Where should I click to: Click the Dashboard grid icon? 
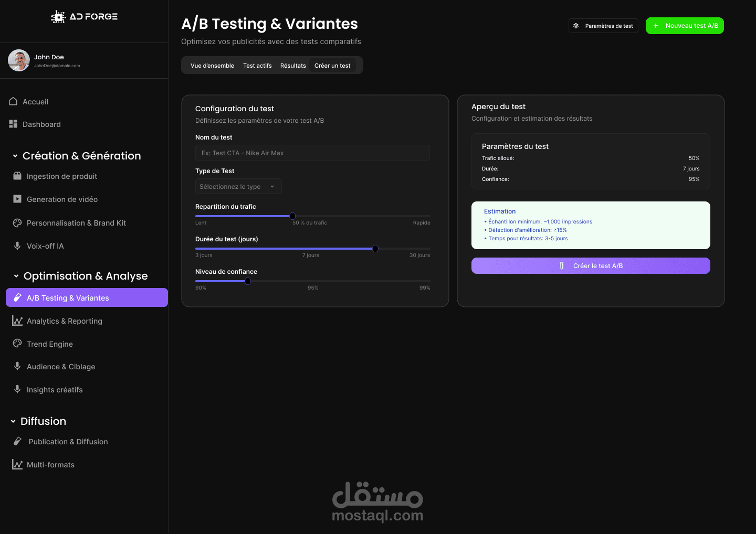tap(13, 124)
